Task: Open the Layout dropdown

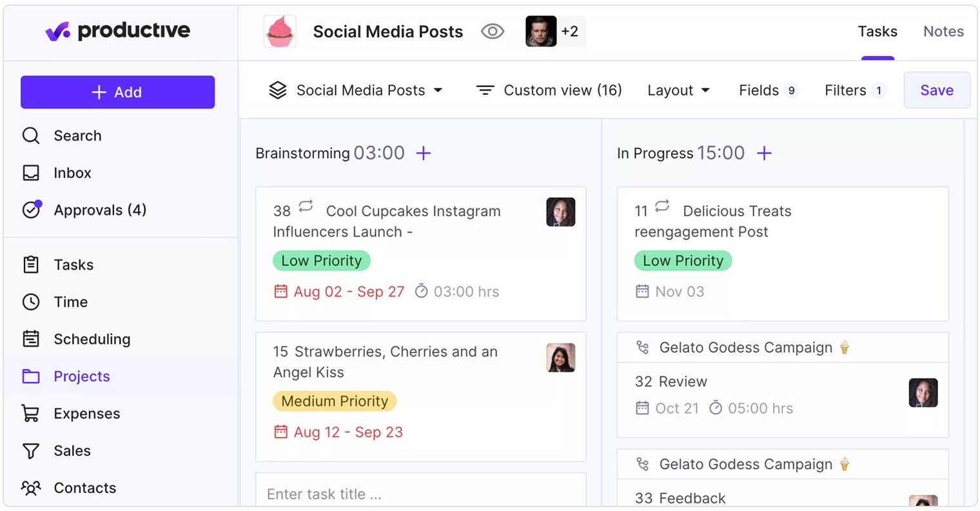Action: pos(678,90)
